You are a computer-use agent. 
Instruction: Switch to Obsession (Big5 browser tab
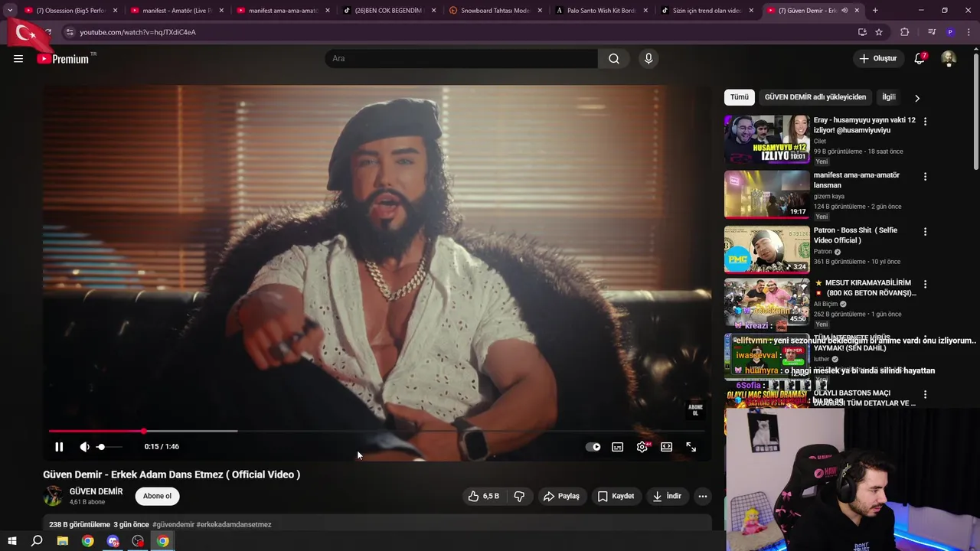pyautogui.click(x=72, y=11)
